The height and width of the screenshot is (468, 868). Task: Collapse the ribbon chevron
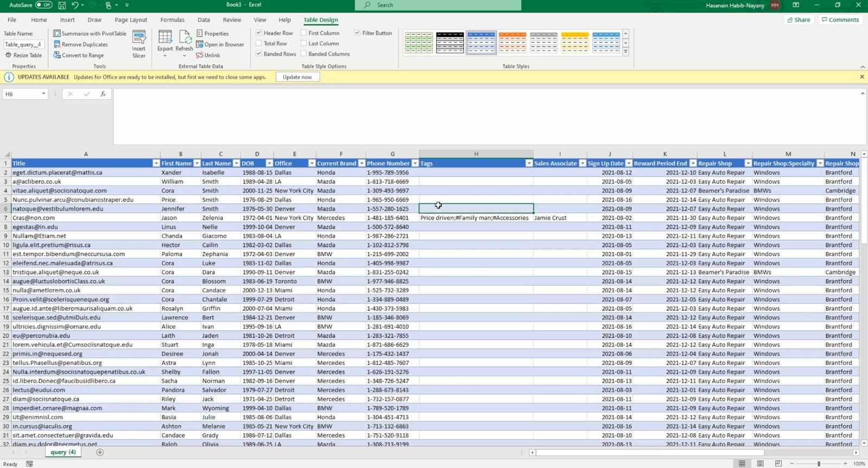click(863, 67)
